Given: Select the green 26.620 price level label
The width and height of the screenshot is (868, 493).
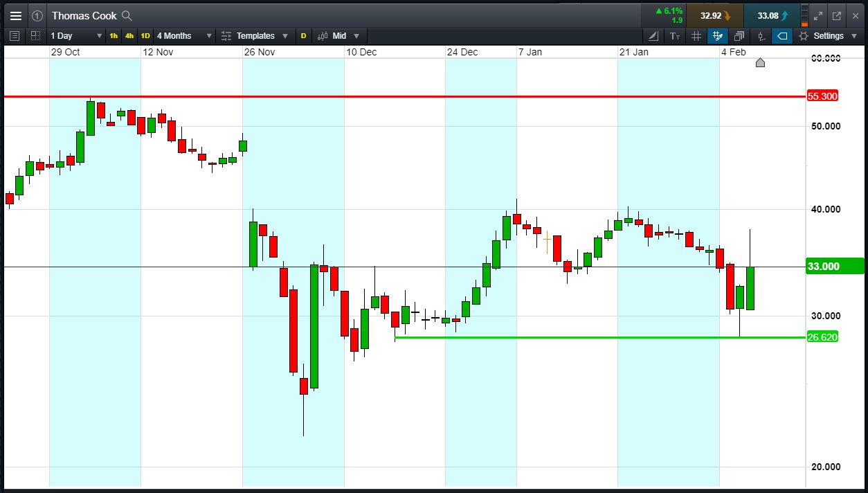Looking at the screenshot, I should (x=822, y=338).
